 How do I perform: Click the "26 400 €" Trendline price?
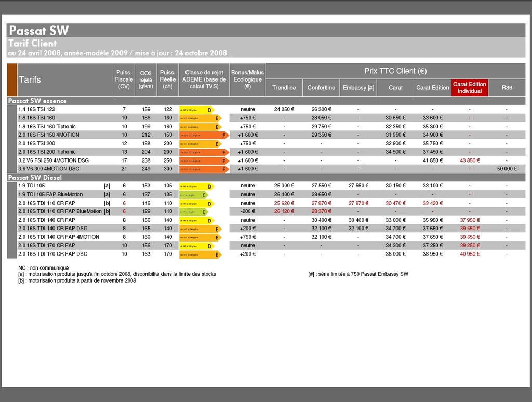click(x=284, y=194)
